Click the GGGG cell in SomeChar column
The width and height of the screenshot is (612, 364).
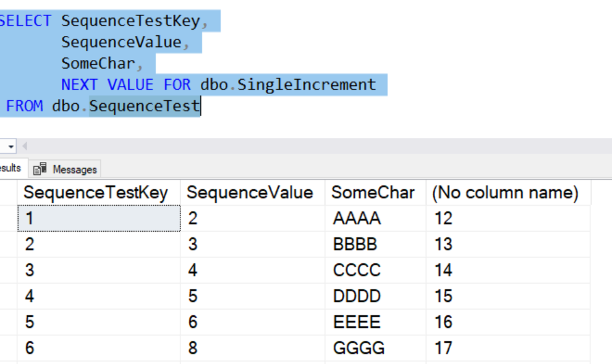(x=359, y=349)
